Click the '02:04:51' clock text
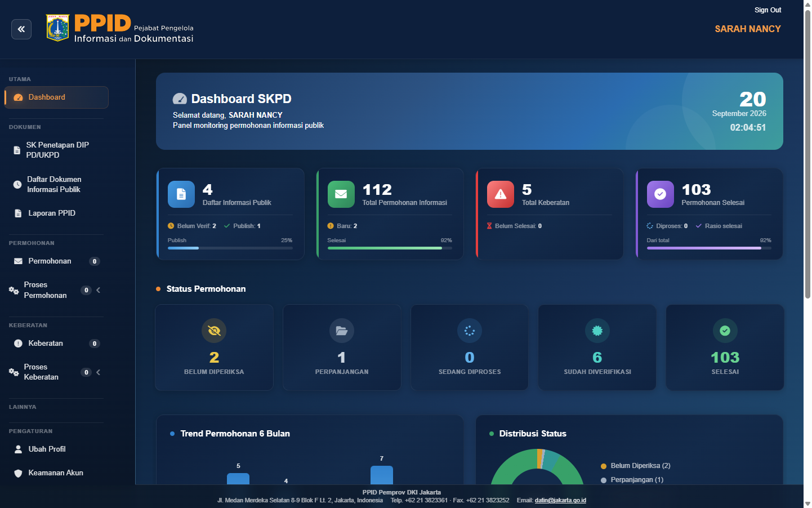The height and width of the screenshot is (508, 812). click(x=748, y=128)
